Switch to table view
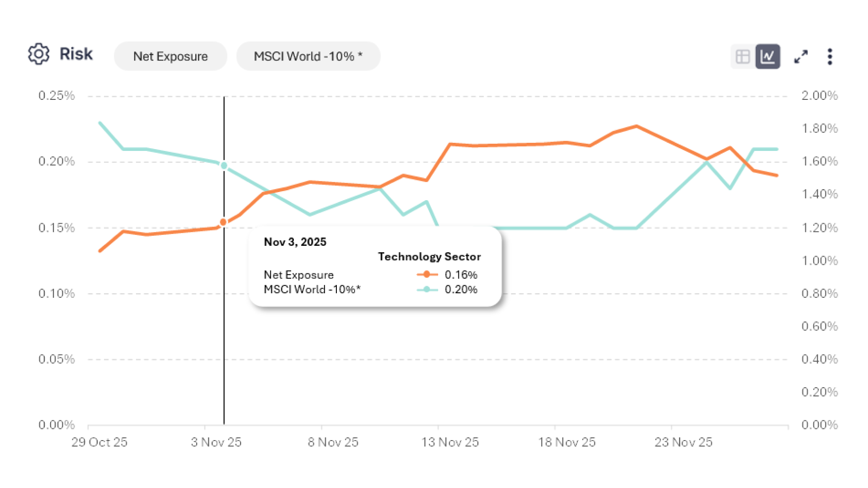 coord(742,56)
